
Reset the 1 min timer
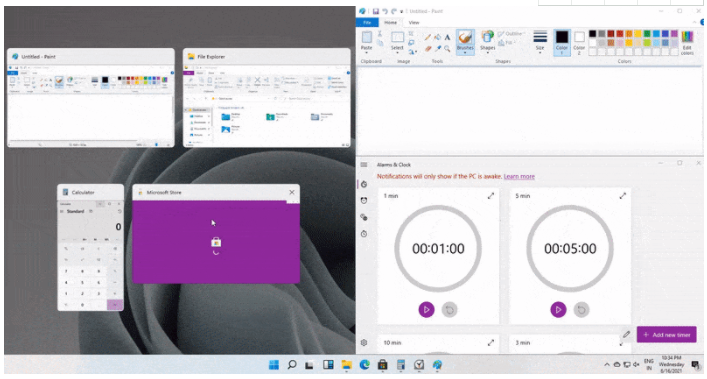tap(449, 310)
